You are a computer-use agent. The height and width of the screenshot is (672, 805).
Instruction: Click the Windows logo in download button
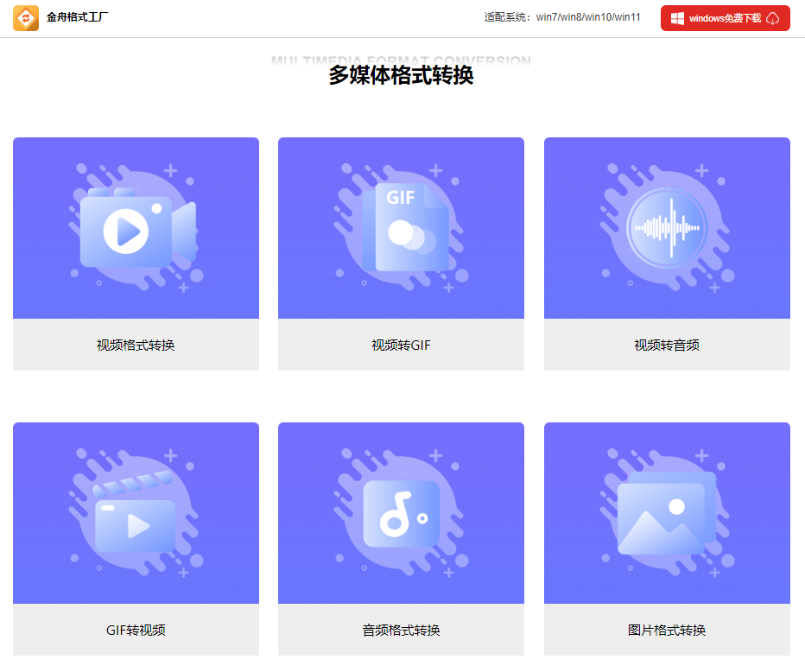677,18
